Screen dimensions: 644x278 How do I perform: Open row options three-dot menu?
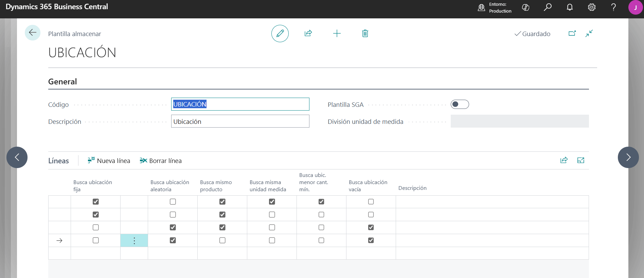[134, 241]
